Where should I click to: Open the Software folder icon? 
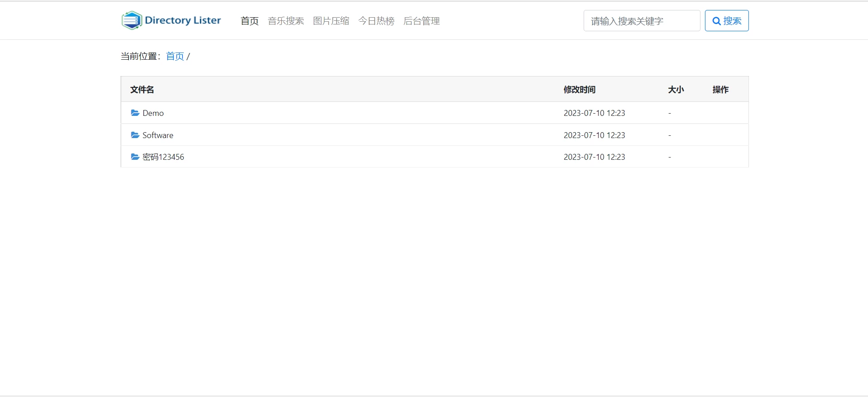(x=135, y=135)
